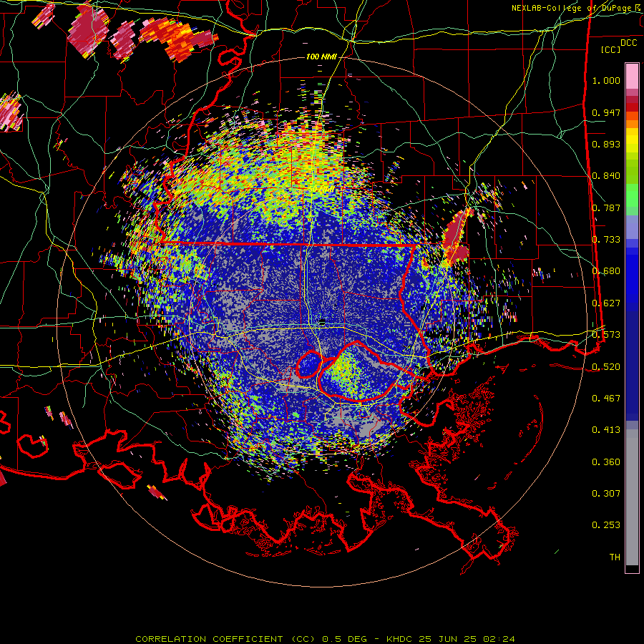Select the 0.840 scale value
The height and width of the screenshot is (644, 644).
pyautogui.click(x=606, y=176)
